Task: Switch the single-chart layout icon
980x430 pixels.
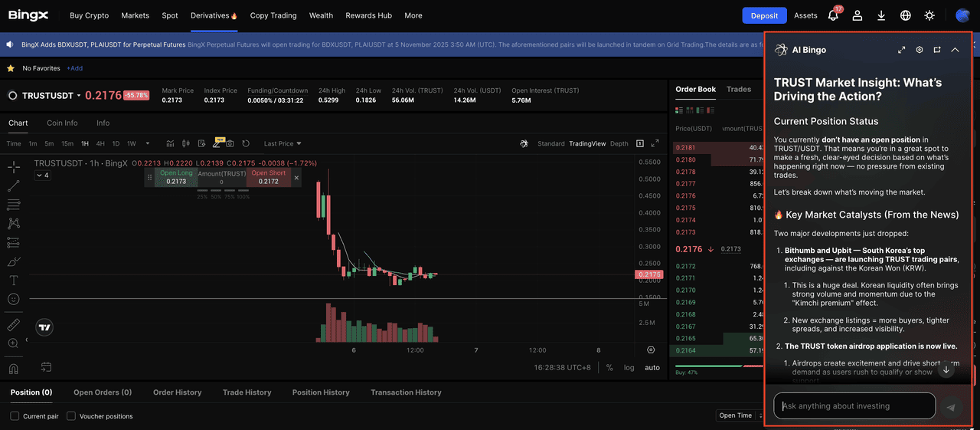Action: pyautogui.click(x=640, y=143)
